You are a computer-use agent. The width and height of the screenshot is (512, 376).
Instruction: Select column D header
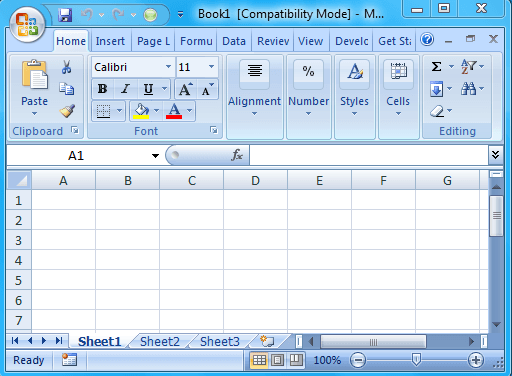[255, 180]
